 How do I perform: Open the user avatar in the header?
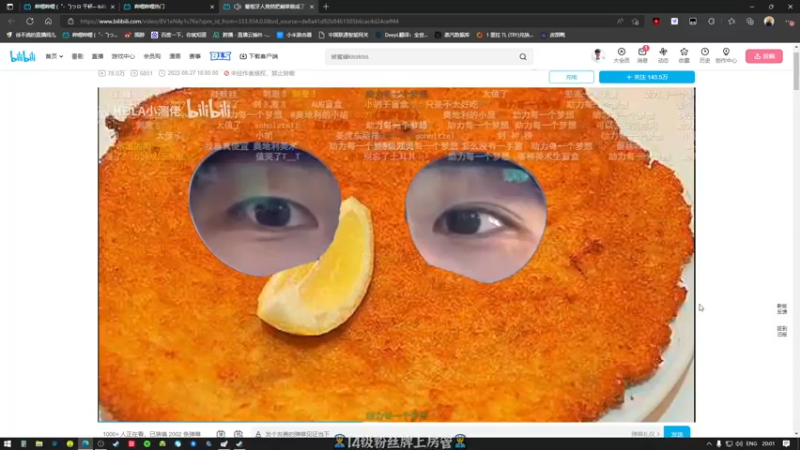(x=598, y=55)
